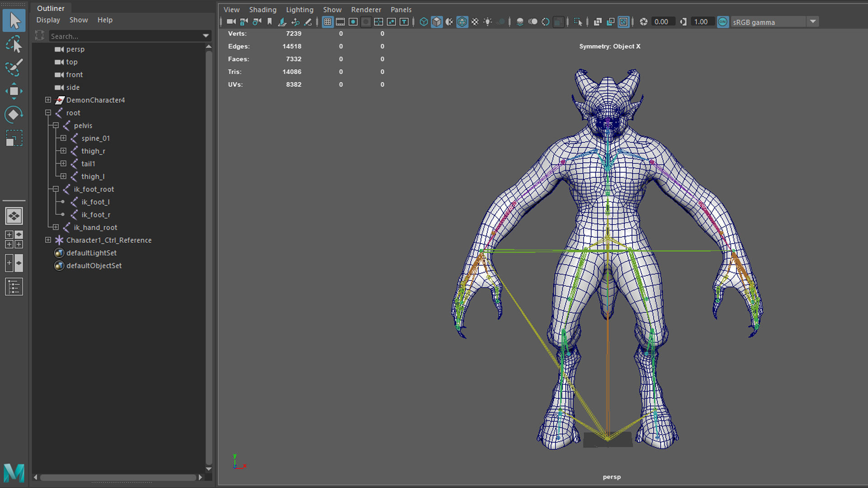Click Use Default Material icon
The image size is (868, 488).
point(449,22)
